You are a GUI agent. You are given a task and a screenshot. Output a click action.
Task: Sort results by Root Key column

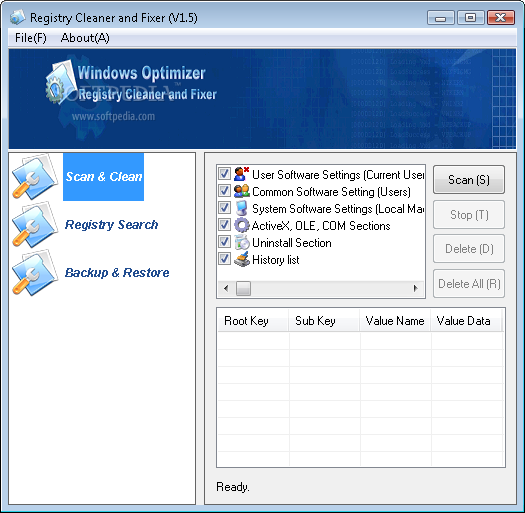pos(253,321)
